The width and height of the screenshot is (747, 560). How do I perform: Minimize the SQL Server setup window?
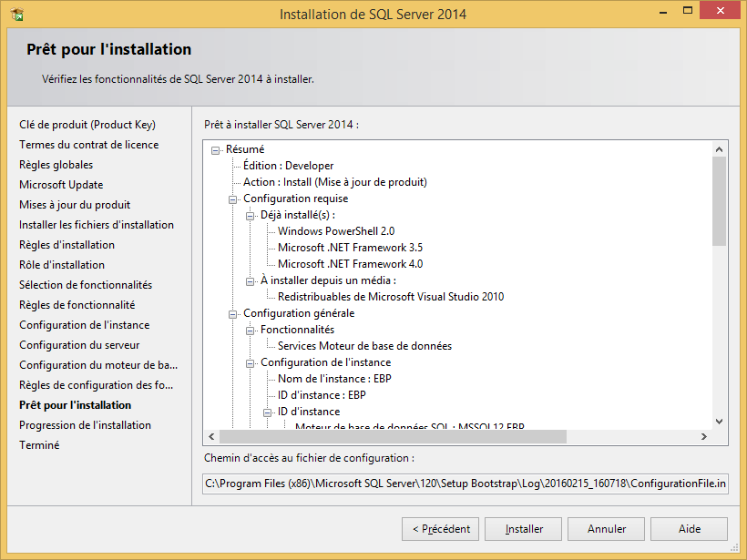coord(662,11)
